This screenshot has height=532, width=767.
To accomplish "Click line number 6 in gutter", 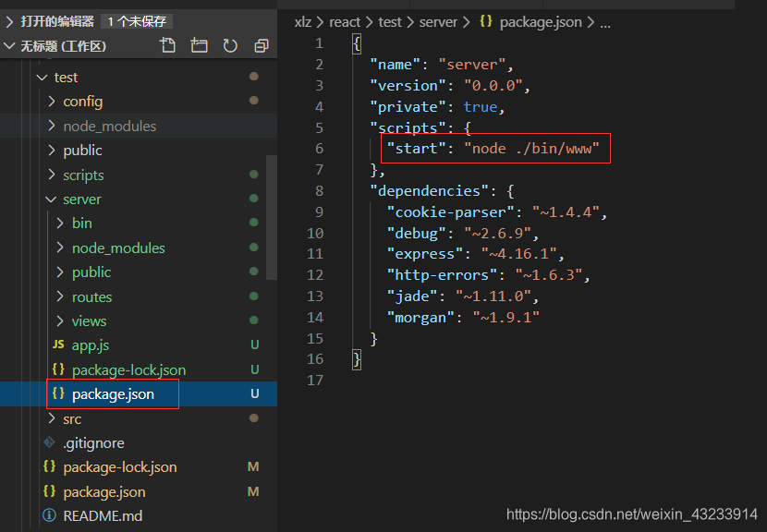I will click(x=320, y=148).
